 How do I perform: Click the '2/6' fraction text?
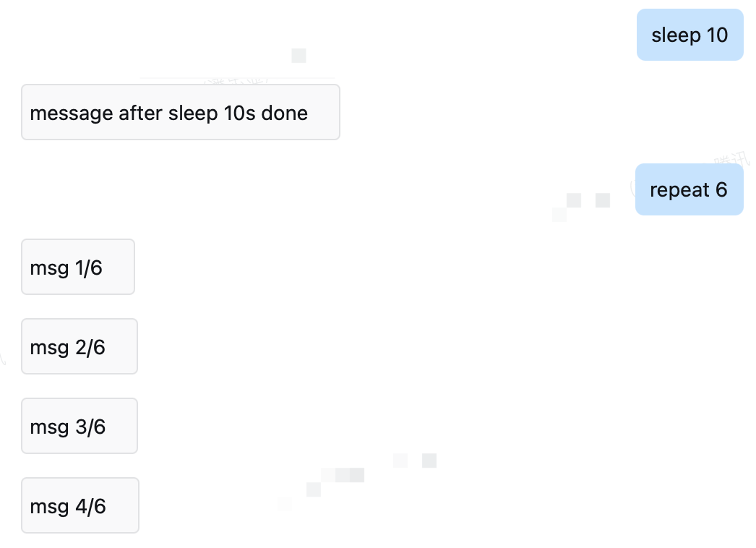[x=90, y=348]
